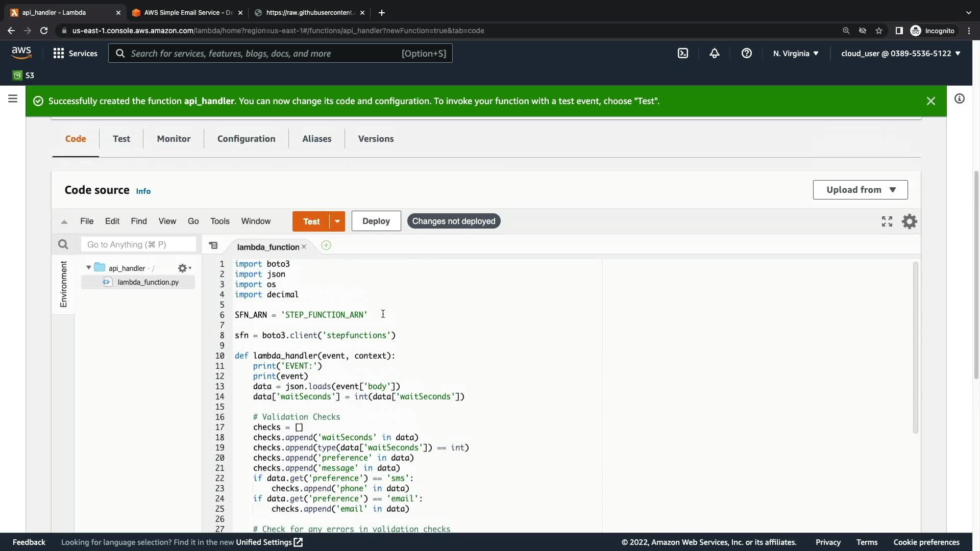The width and height of the screenshot is (980, 551).
Task: Click the editor search magnifier icon
Action: pyautogui.click(x=63, y=244)
